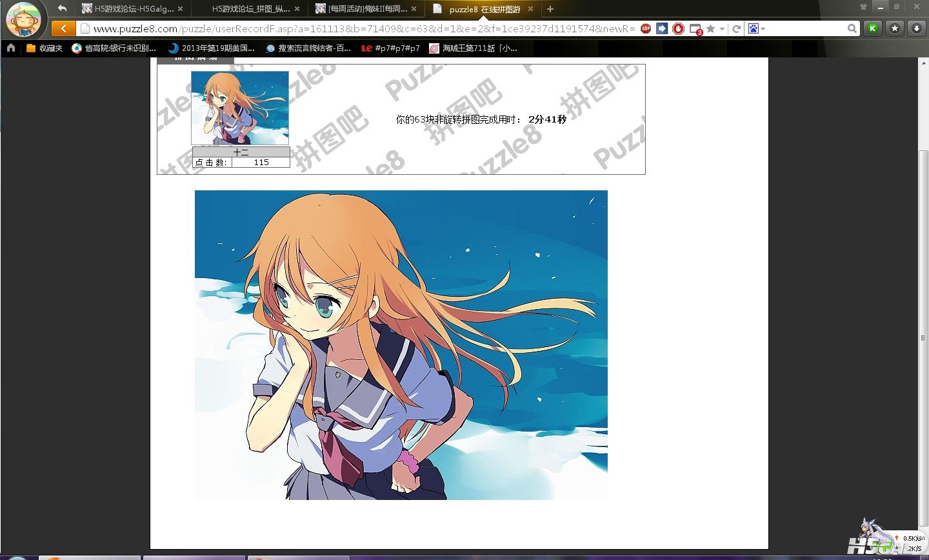Open the skin shirt icon in title bar
Screen dimensions: 929x560
pyautogui.click(x=864, y=6)
